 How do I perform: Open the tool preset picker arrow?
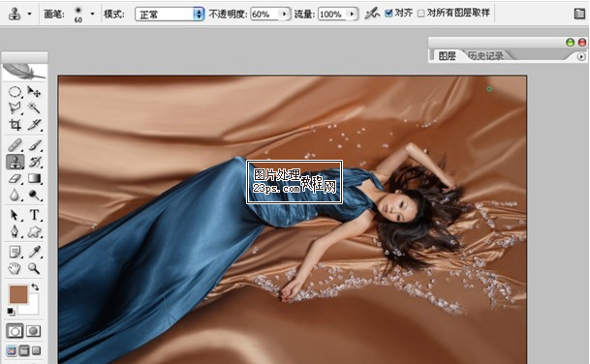(29, 15)
